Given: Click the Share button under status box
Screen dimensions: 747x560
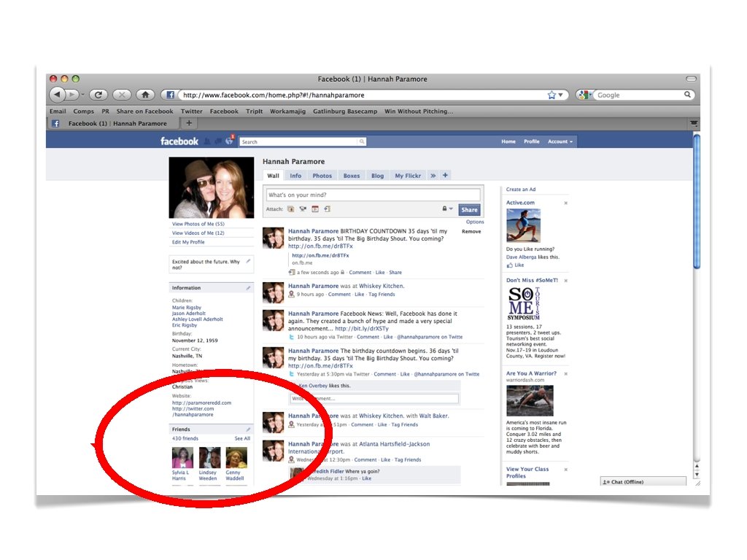Looking at the screenshot, I should point(469,209).
